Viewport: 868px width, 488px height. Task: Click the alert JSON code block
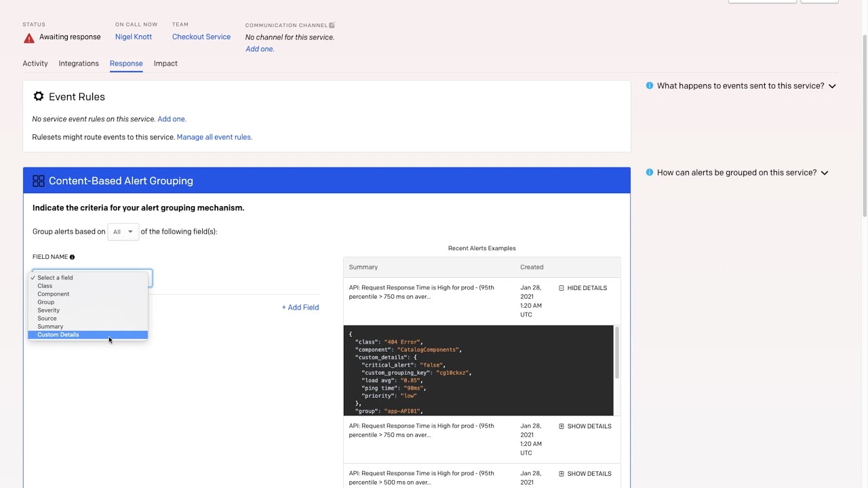(x=478, y=371)
